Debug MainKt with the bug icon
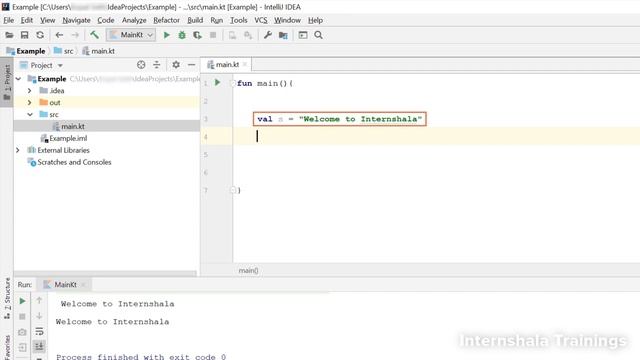The height and width of the screenshot is (360, 640). click(182, 35)
